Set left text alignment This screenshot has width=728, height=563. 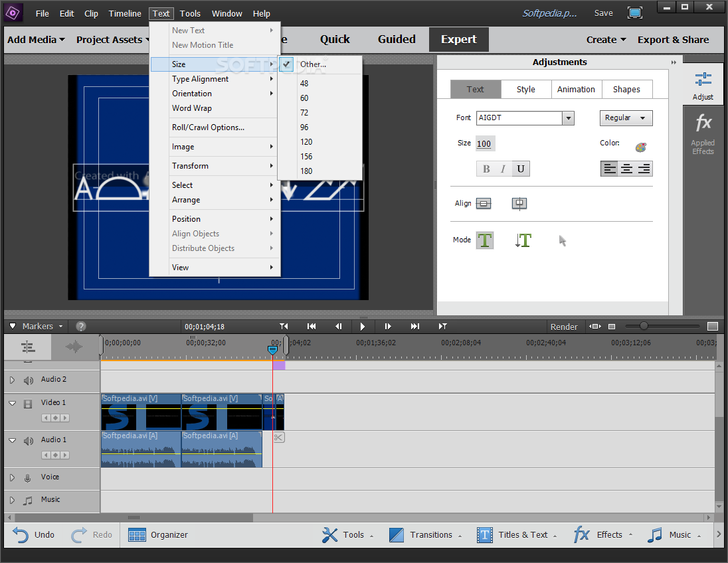(x=610, y=169)
